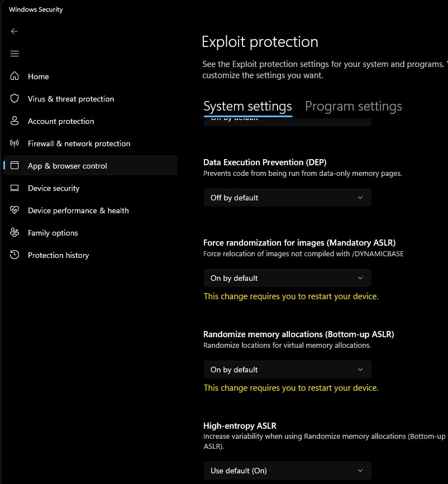Click the Protection history clock icon
The image size is (448, 484).
point(15,255)
